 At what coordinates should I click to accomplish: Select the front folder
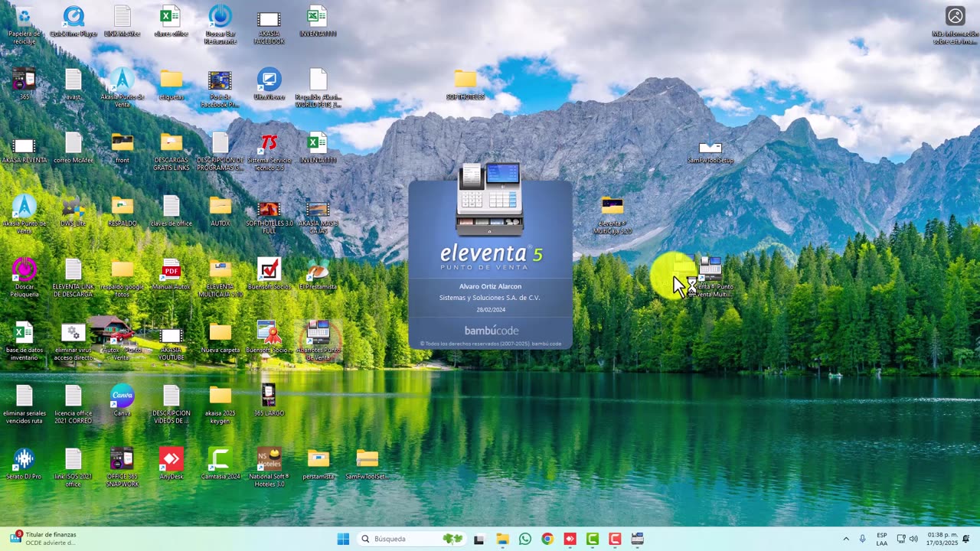point(122,148)
